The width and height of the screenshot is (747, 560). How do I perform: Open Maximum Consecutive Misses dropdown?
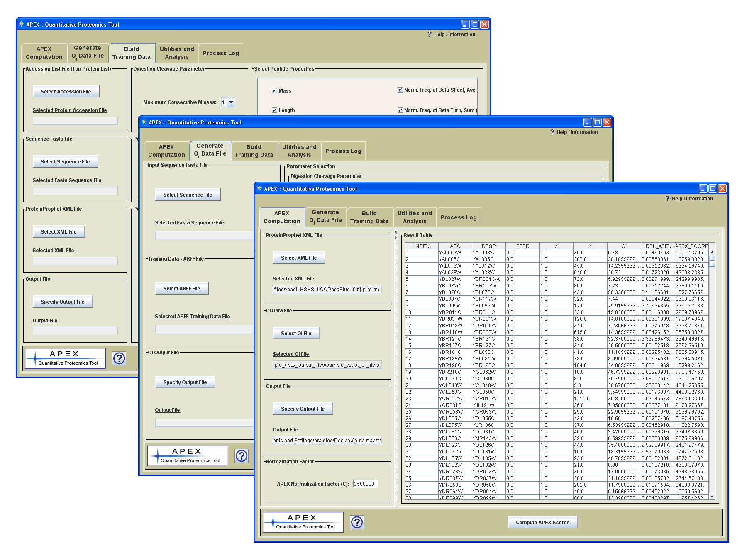[x=232, y=102]
